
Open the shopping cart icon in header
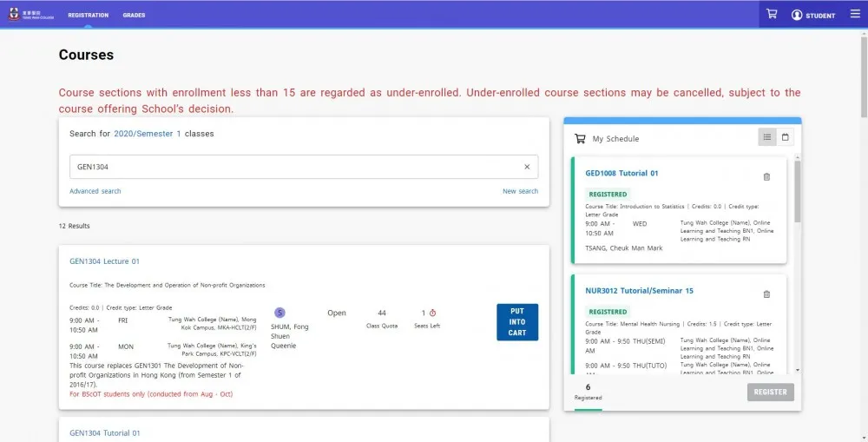pyautogui.click(x=772, y=15)
